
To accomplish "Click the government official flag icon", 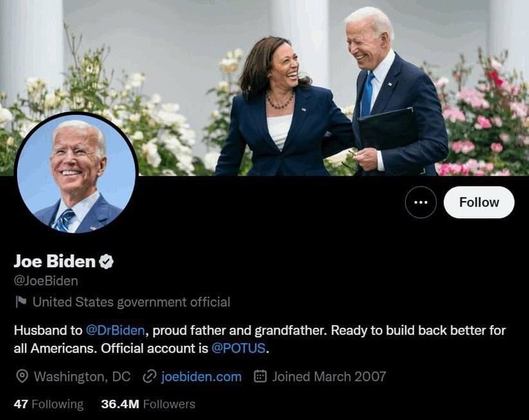I will click(x=21, y=302).
